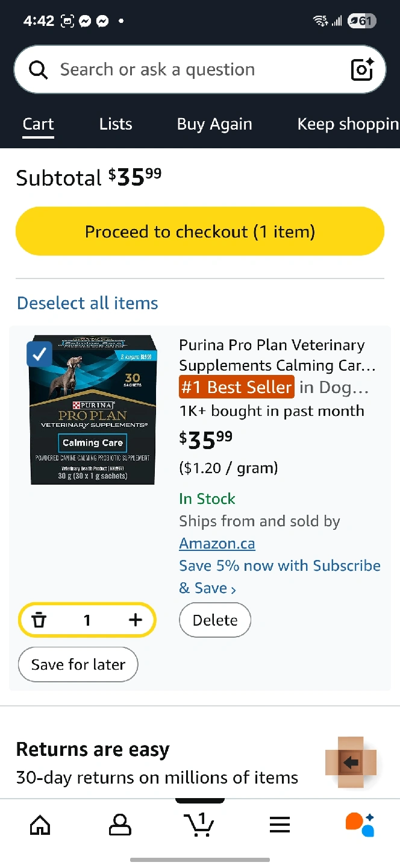The height and width of the screenshot is (868, 400).
Task: Open the account profile icon
Action: pos(120,825)
